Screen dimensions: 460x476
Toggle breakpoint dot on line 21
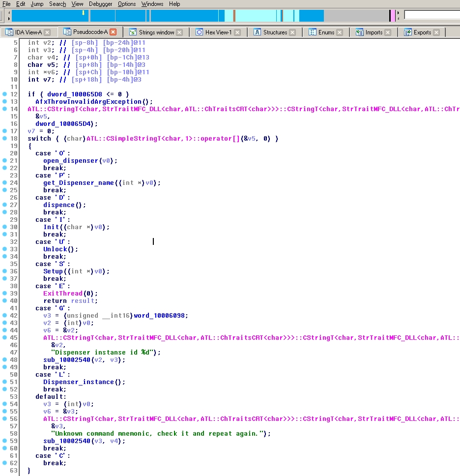(4, 161)
